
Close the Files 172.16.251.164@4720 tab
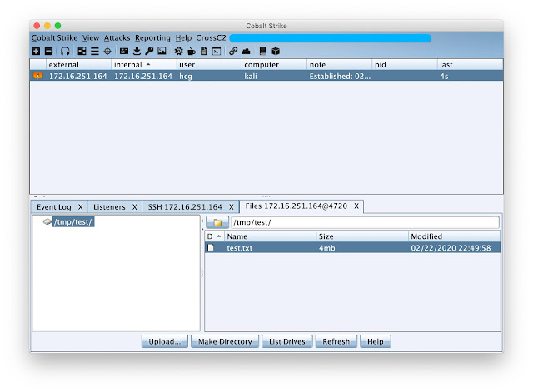point(356,206)
